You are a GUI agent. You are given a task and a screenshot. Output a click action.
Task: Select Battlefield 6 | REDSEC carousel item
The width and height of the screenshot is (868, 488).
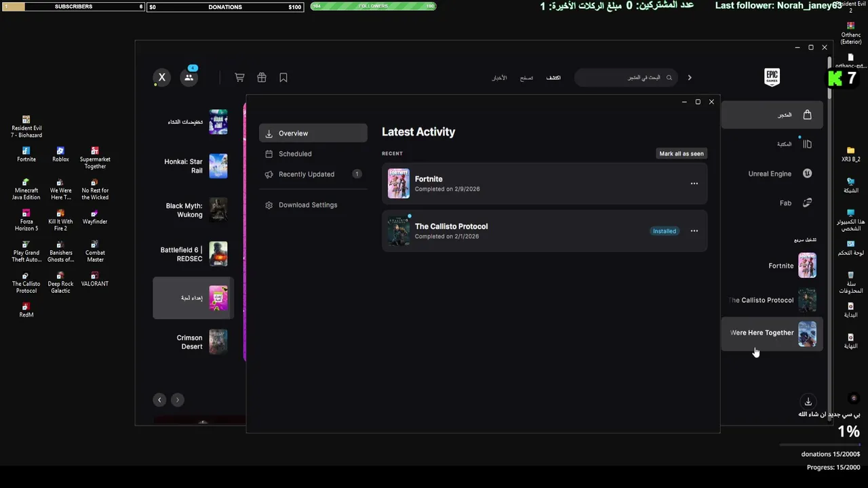point(193,254)
